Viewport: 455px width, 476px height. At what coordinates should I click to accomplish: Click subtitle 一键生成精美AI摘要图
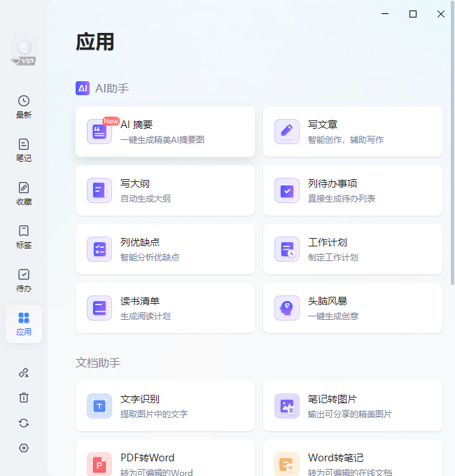pyautogui.click(x=162, y=139)
